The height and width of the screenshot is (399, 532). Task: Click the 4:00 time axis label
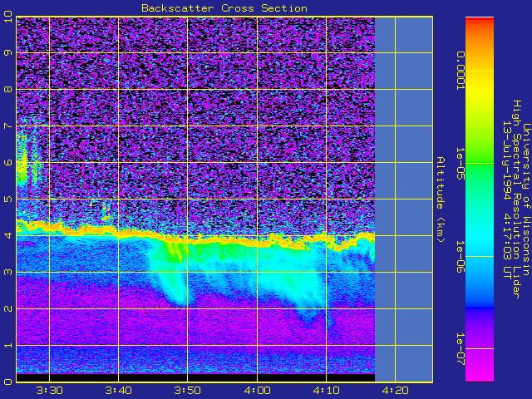point(257,391)
